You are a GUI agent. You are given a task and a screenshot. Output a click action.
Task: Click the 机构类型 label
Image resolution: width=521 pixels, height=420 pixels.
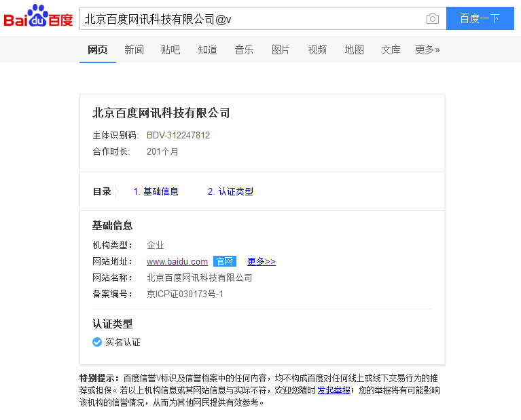[x=112, y=246]
